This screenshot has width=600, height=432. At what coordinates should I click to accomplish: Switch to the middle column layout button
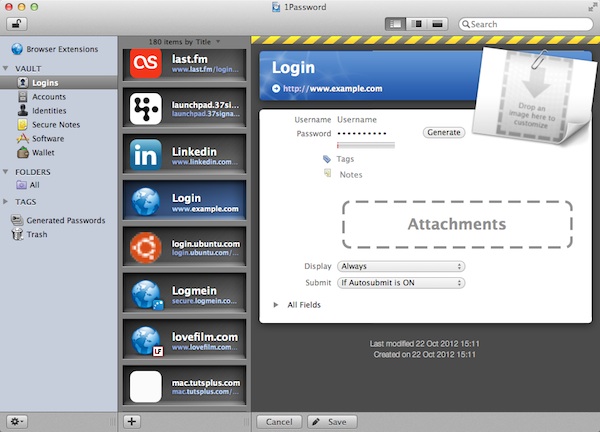417,24
